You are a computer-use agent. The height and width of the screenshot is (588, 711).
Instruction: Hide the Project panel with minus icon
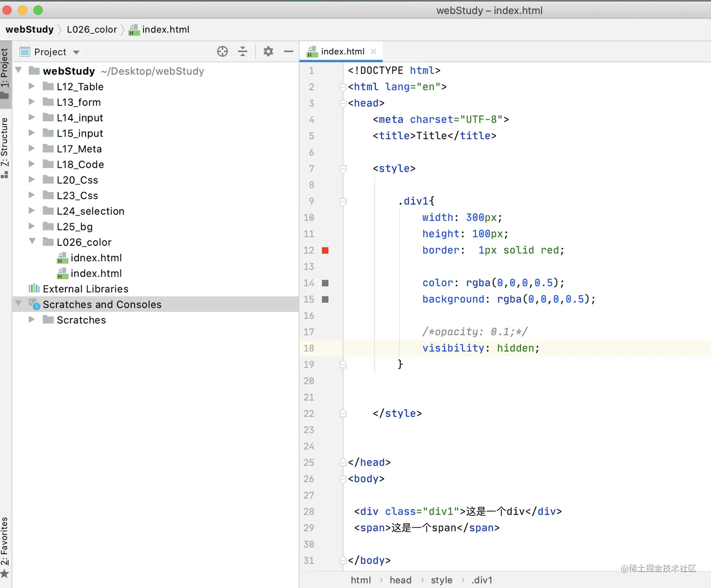(289, 52)
